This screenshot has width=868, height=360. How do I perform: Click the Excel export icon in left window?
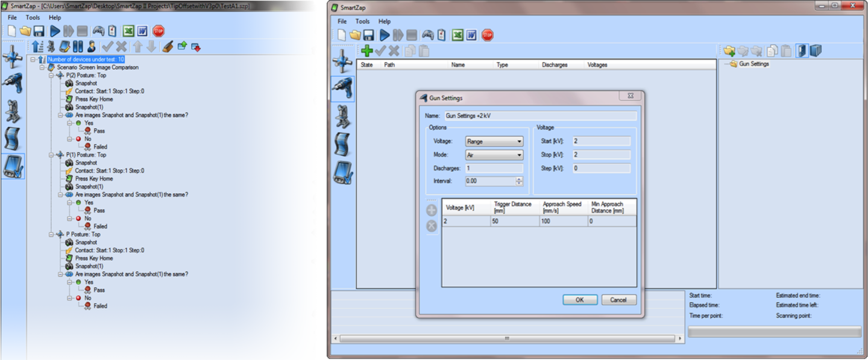point(128,31)
